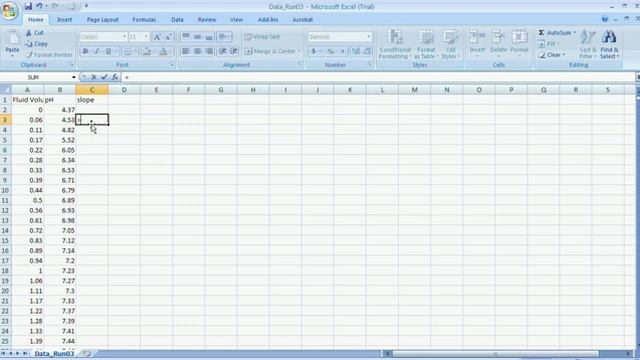Insert a new worksheet tab
Viewport: 640px width, 360px height.
click(86, 353)
